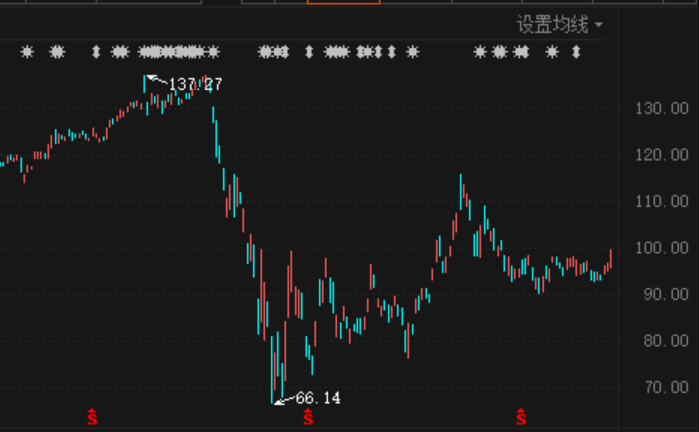699x432 pixels.
Task: Click the final up-down arrow marker at right end
Action: coord(576,52)
